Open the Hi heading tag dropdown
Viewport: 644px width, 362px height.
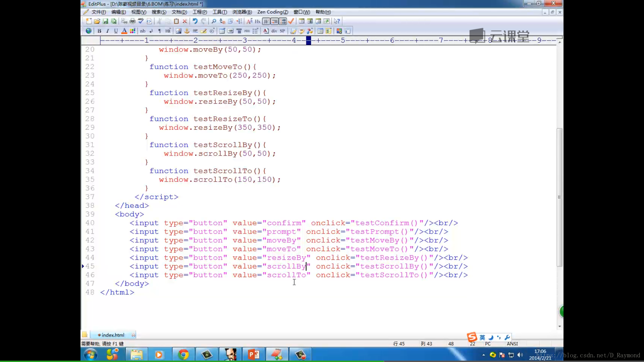(x=168, y=31)
